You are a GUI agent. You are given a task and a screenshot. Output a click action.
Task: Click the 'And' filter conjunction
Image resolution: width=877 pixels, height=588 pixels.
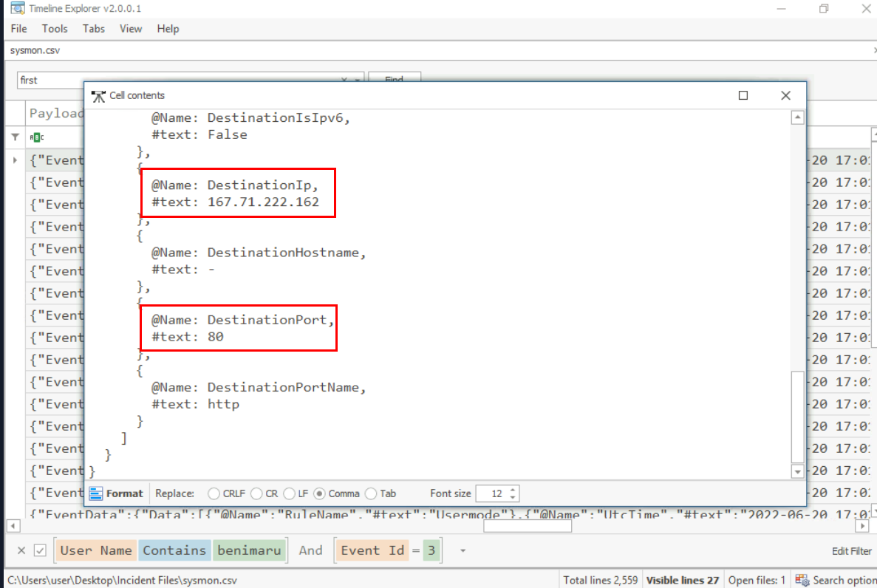click(x=310, y=550)
